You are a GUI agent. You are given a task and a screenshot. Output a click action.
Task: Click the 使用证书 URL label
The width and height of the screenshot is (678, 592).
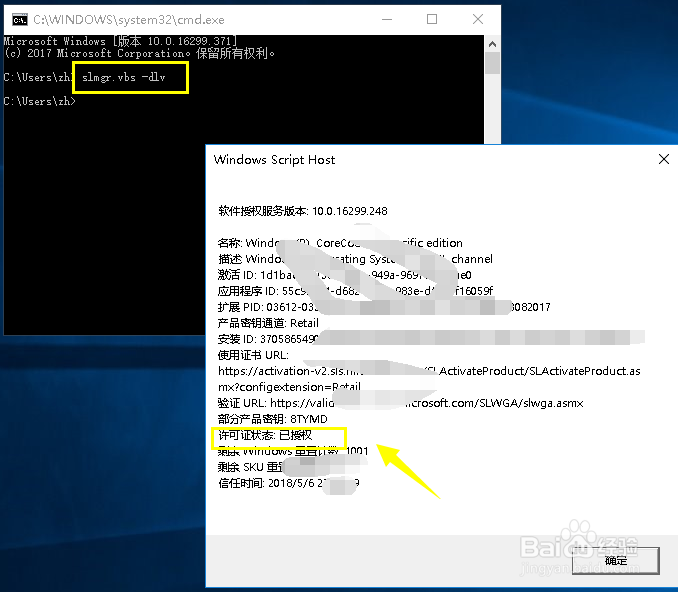(253, 355)
